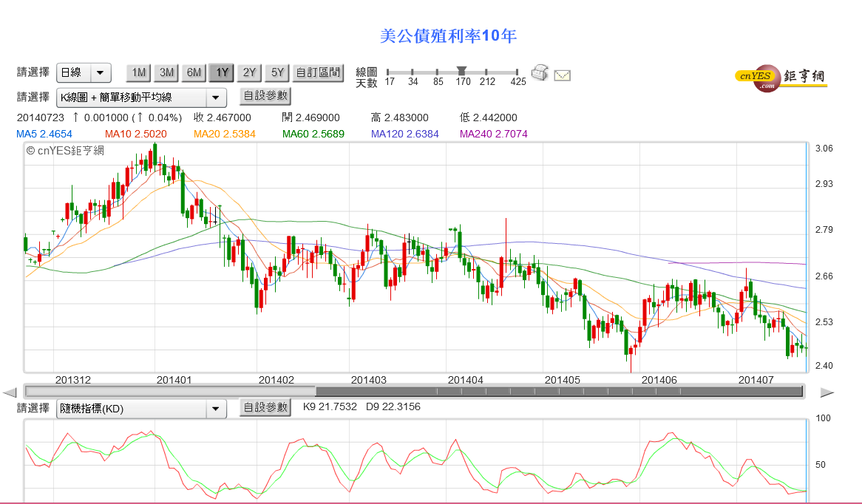Click the 自訂區間 custom range button
This screenshot has width=862, height=504.
pos(318,72)
